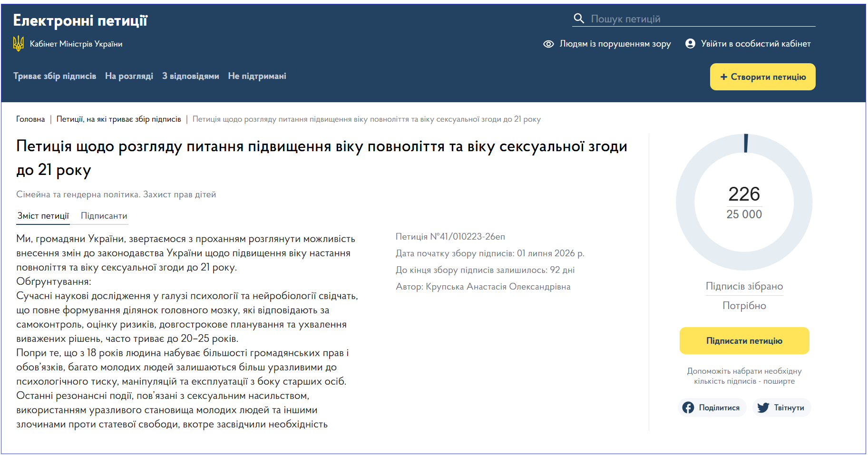Click the 'Створити петицію' button
868x455 pixels.
point(762,77)
